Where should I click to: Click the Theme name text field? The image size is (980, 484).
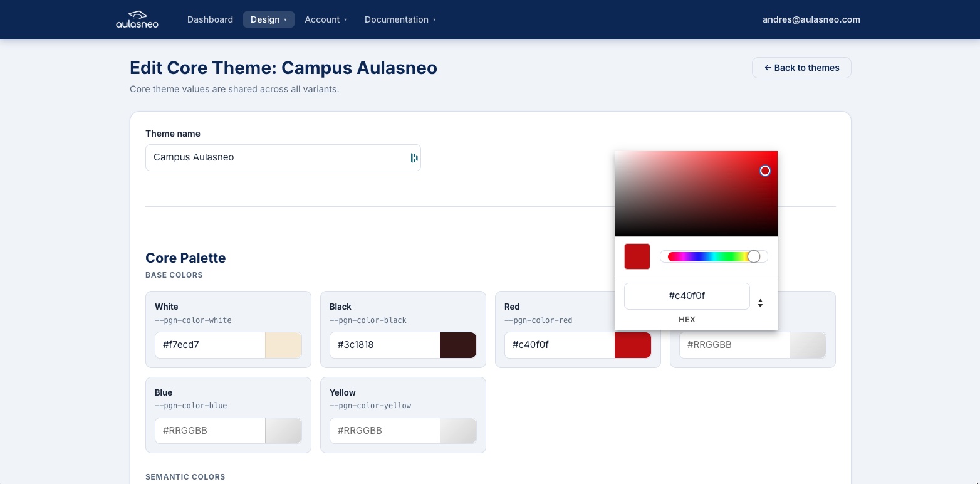(x=276, y=157)
